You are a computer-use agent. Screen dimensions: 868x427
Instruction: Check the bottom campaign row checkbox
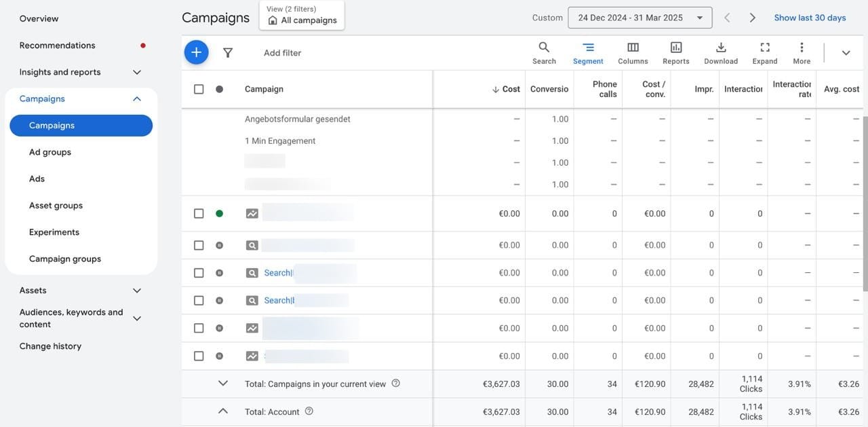tap(199, 356)
